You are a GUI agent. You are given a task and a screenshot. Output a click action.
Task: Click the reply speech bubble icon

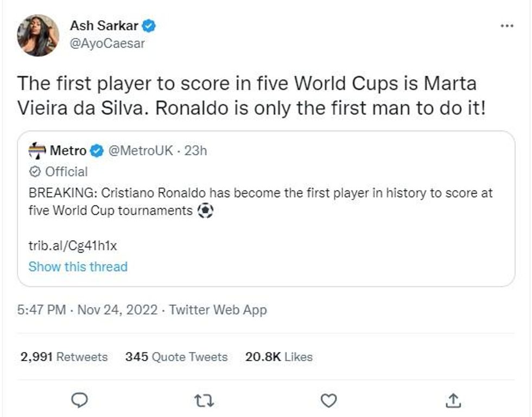pos(80,400)
